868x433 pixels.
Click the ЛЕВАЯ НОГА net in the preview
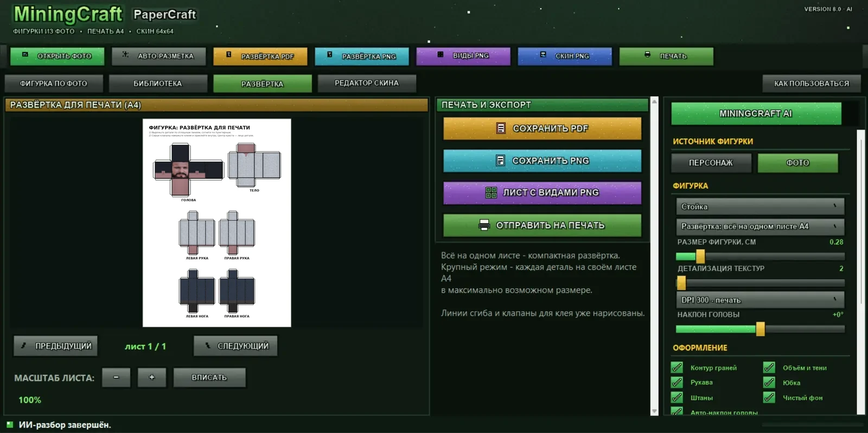(x=197, y=291)
